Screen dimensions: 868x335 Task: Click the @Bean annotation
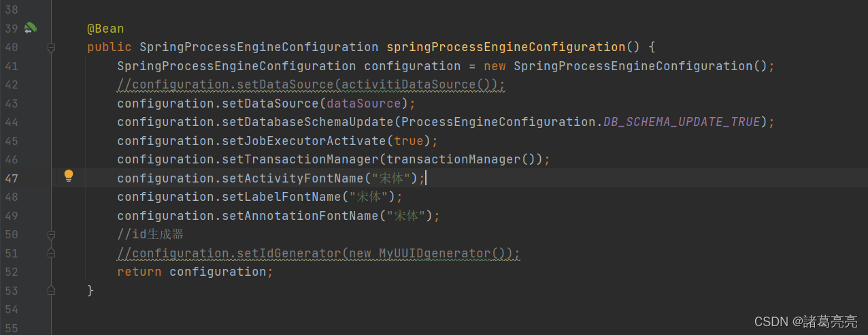(x=105, y=29)
